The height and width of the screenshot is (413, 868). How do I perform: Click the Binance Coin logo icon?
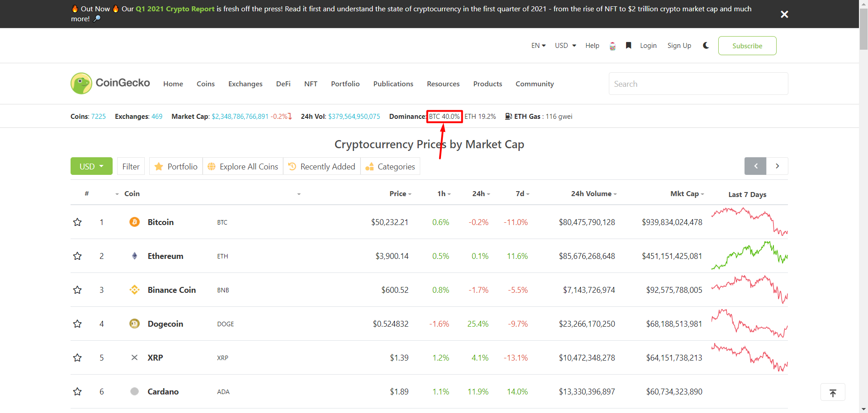(134, 290)
